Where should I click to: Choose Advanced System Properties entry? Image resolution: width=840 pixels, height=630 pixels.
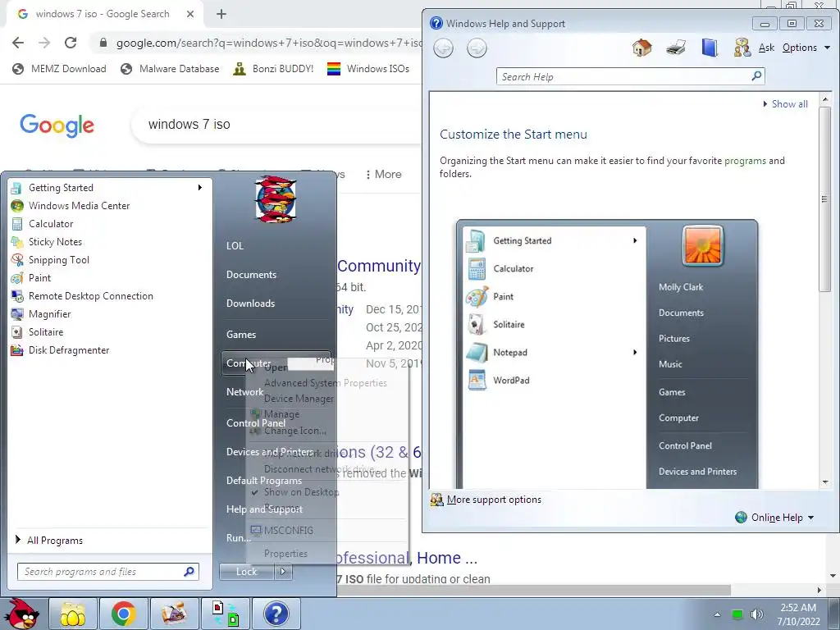click(325, 383)
